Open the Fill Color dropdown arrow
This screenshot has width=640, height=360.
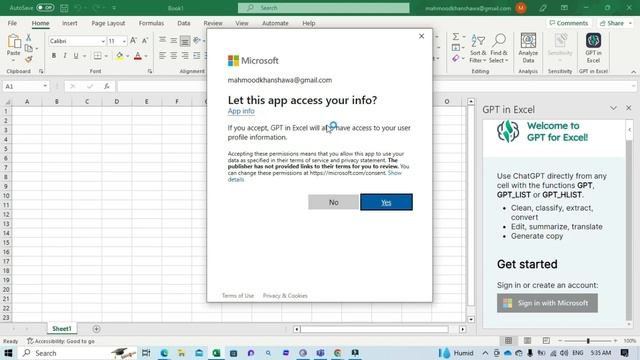point(127,56)
